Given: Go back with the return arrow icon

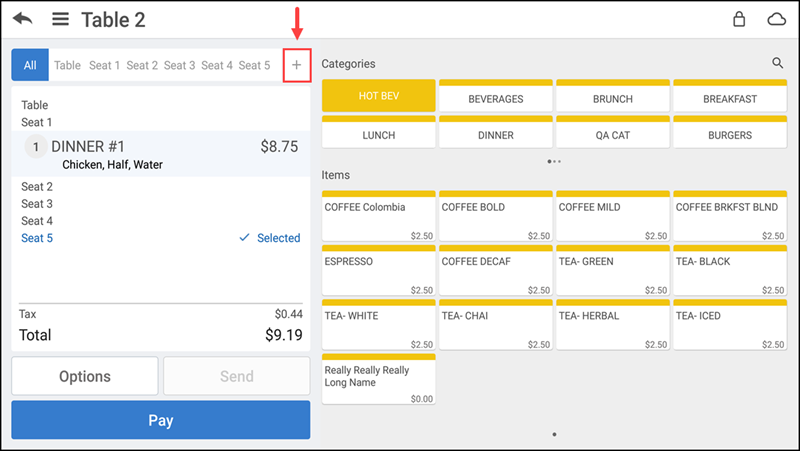Looking at the screenshot, I should [23, 19].
